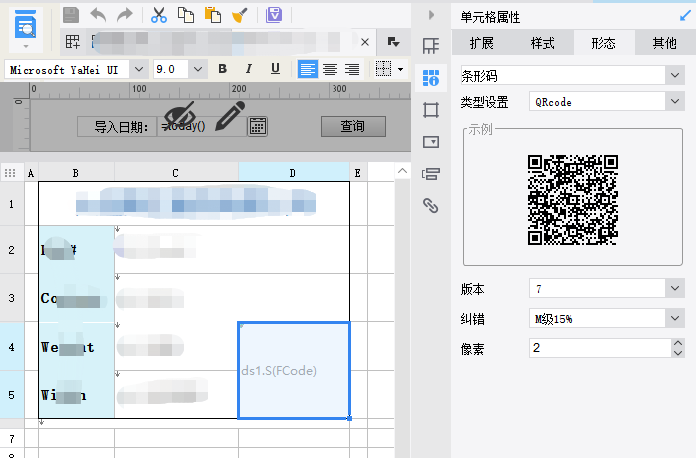
Task: Hide the parameter pane eye icon
Action: click(x=180, y=115)
